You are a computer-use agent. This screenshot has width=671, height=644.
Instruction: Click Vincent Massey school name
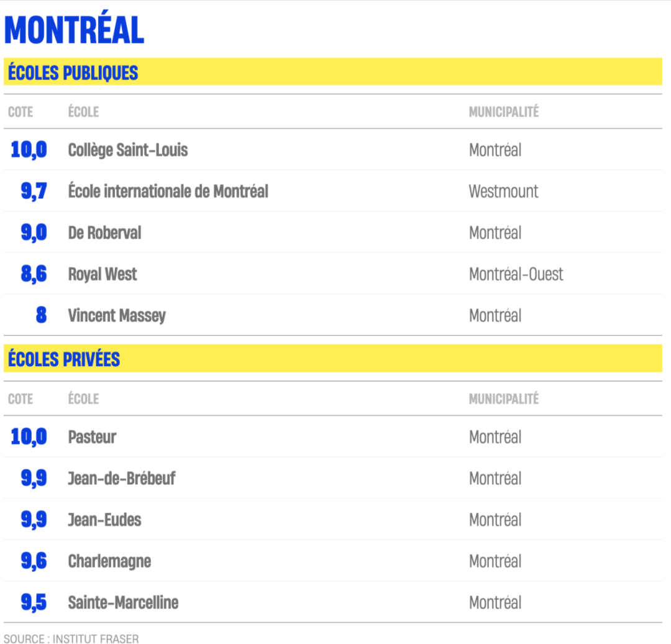[x=117, y=316]
